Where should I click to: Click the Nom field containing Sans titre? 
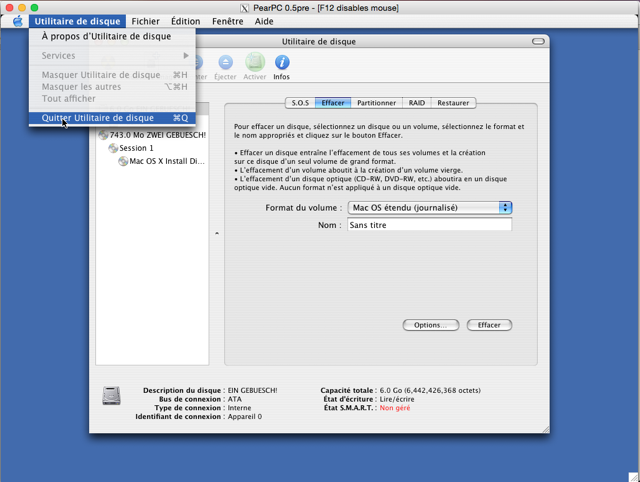click(429, 224)
